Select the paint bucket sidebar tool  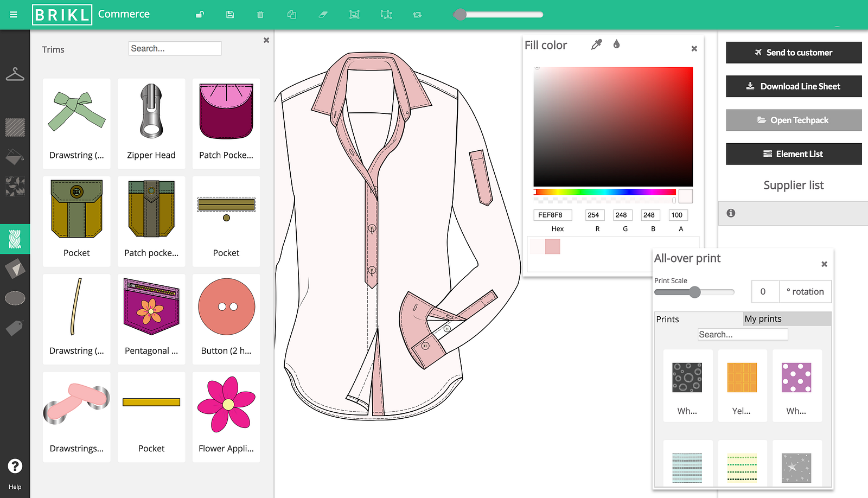click(15, 157)
